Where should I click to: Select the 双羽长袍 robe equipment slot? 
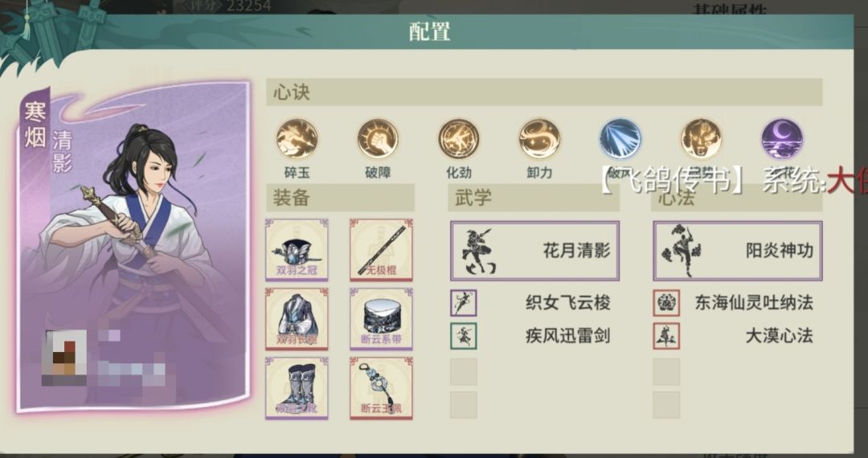pyautogui.click(x=297, y=319)
